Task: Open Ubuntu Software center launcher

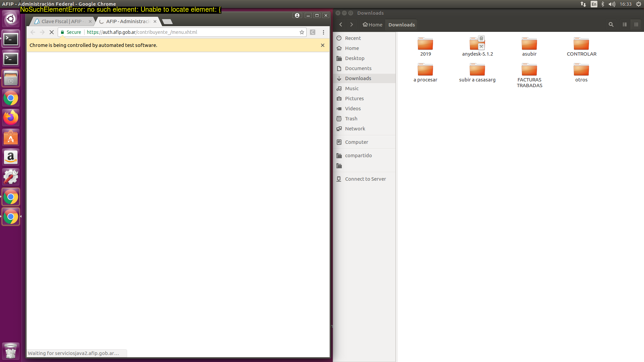Action: 11,137
